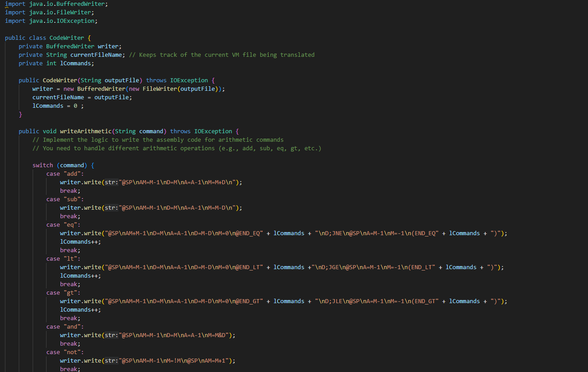
Task: Place cursor on lCommands = 0 assignment
Action: click(54, 106)
